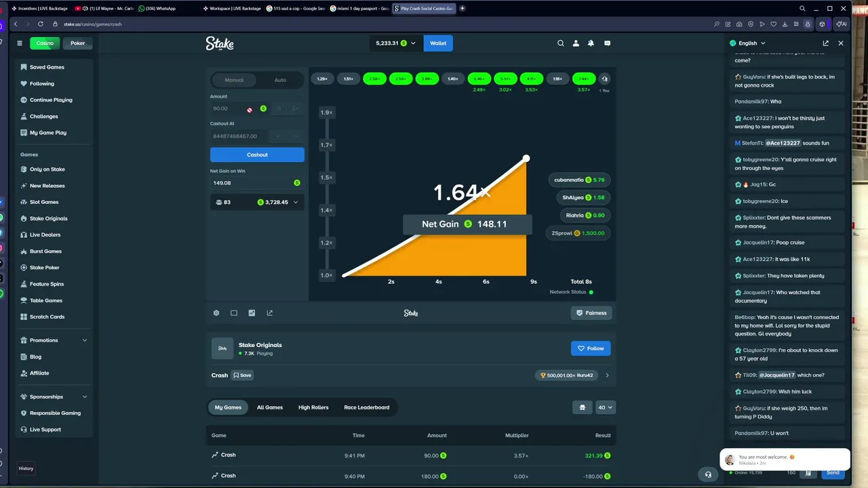Switch to Lil Wayne browser tab
The width and height of the screenshot is (868, 488).
click(105, 8)
